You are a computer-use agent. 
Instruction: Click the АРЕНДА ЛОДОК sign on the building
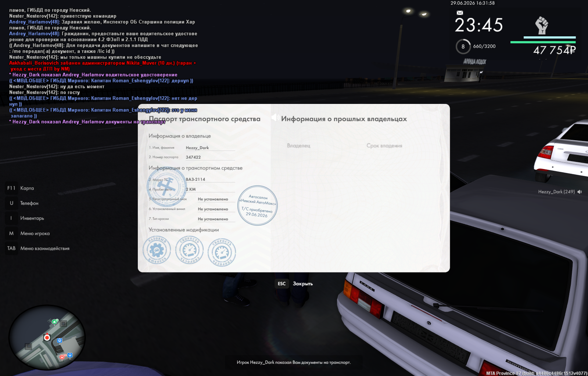tap(474, 62)
